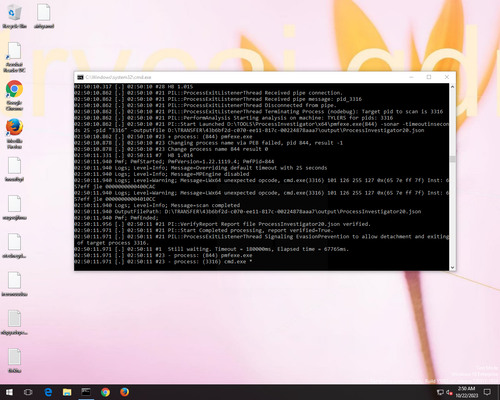Click the 'Message=scan completed' console line
Image resolution: width=500 pixels, height=400 pixels.
click(157, 205)
